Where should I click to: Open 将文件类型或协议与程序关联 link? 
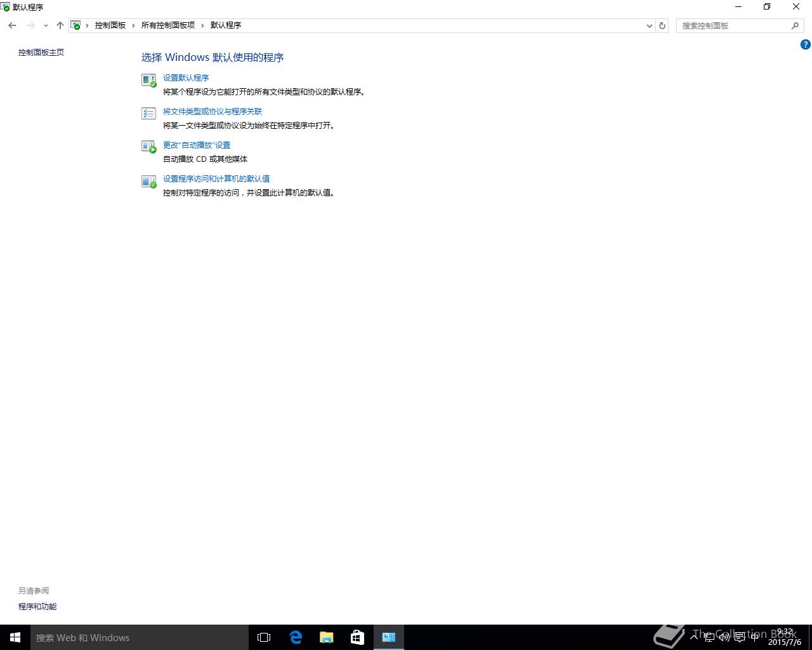pos(213,111)
